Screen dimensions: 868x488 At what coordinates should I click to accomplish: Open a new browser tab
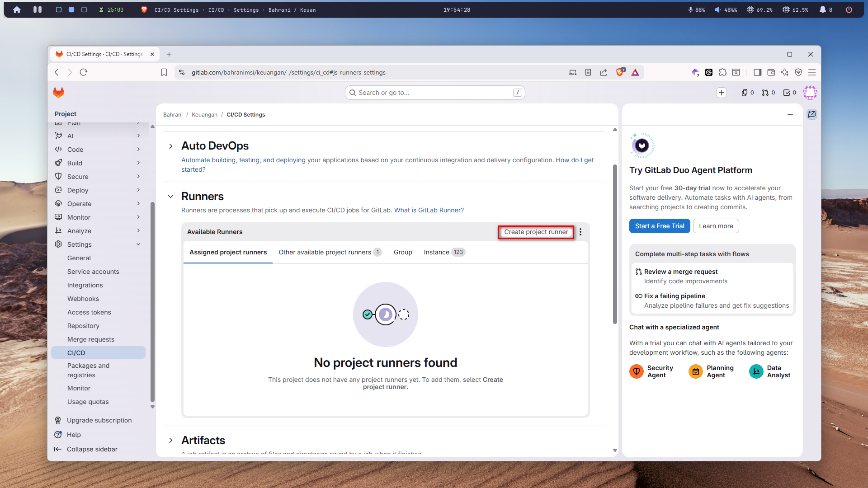tap(169, 54)
